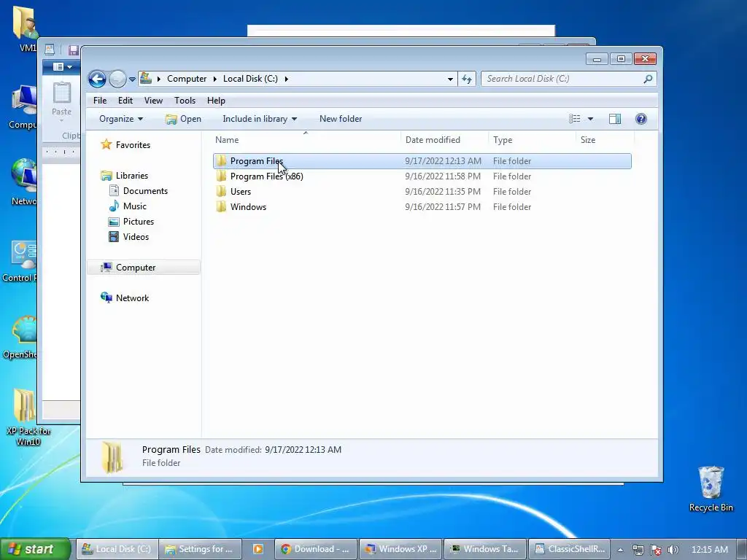The width and height of the screenshot is (747, 560).
Task: Click the taskbar clock 12:15 AM
Action: tap(709, 550)
